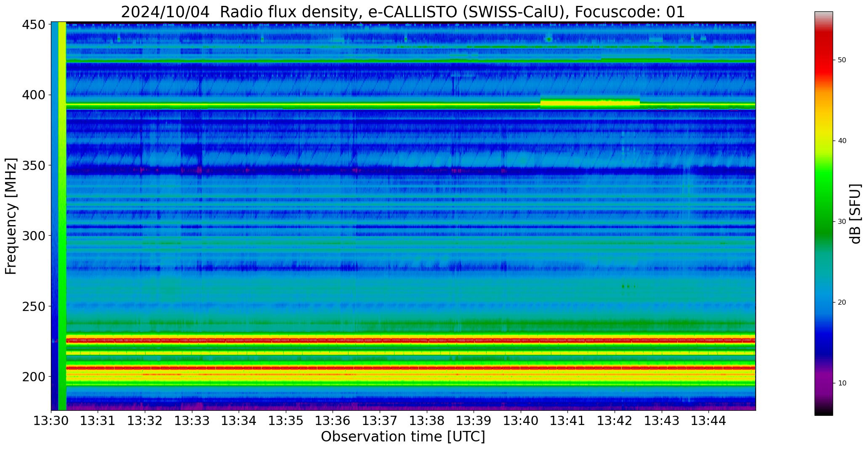868x449 pixels.
Task: Click the 13:35 time tick label
Action: (286, 420)
